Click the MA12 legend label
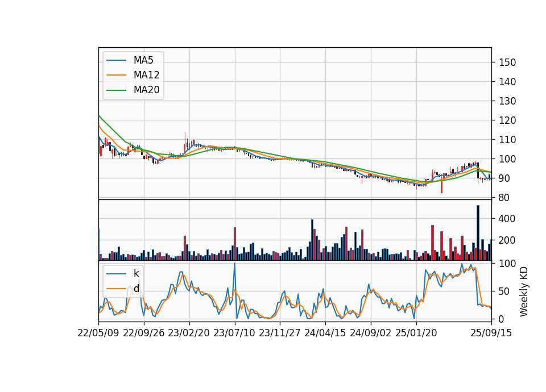546x392 pixels. pyautogui.click(x=146, y=75)
